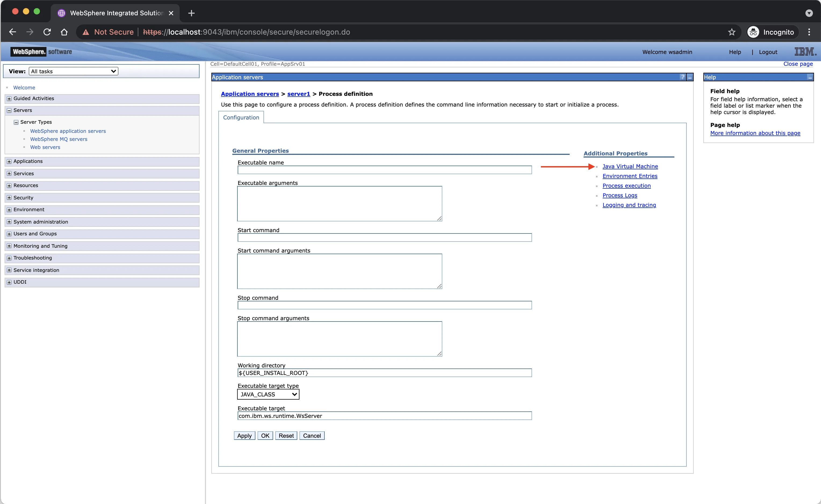Minimize the Help portlet

tap(810, 77)
